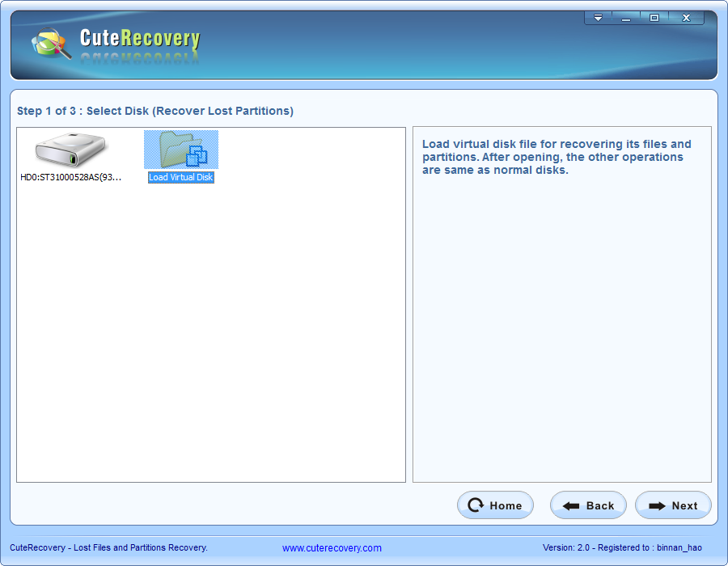Click the Load Virtual Disk label

point(181,177)
